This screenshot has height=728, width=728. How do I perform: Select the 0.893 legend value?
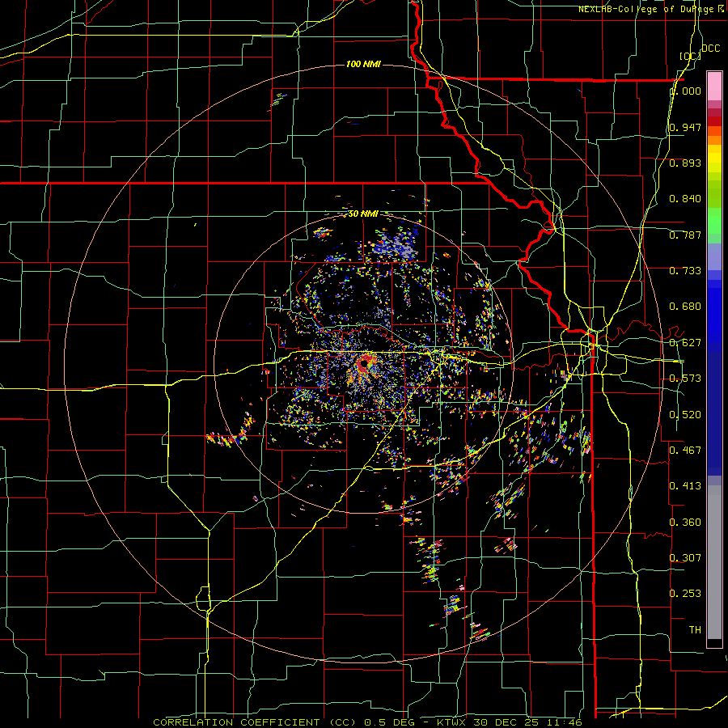click(685, 163)
